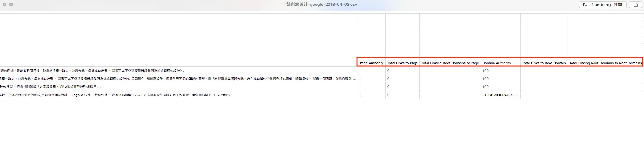Click the description cell mentioning 公司簡介. 鵠創意設計
Image resolution: width=644 pixels, height=150 pixels.
(x=179, y=79)
